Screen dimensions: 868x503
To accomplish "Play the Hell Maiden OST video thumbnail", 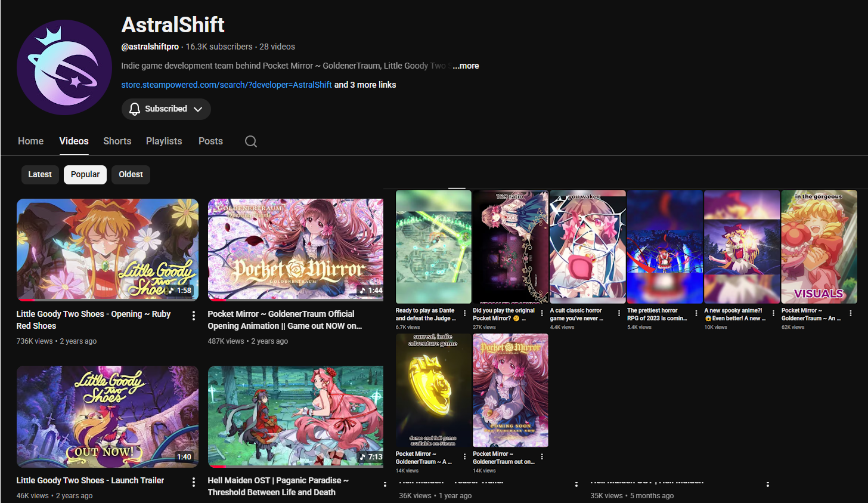I will click(296, 416).
